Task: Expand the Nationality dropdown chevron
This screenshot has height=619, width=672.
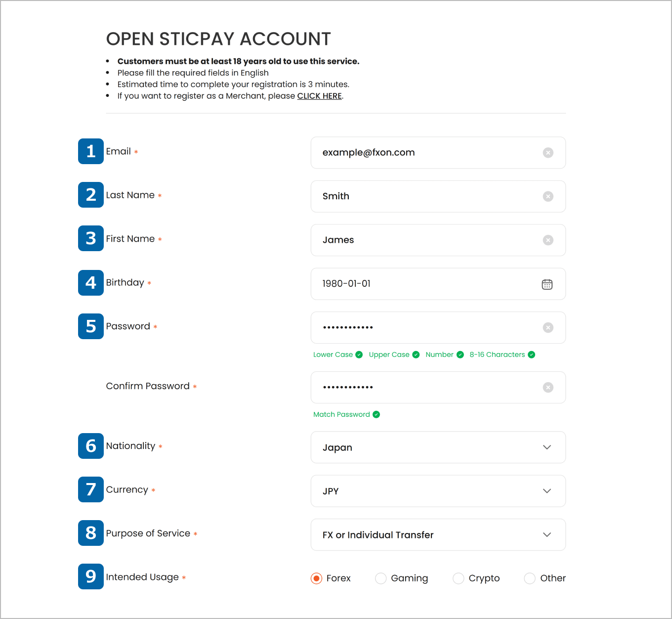Action: (x=547, y=447)
